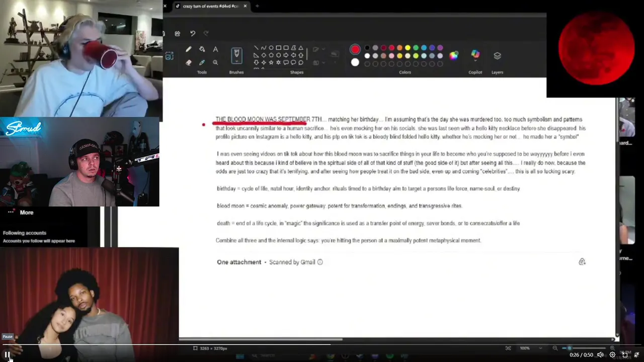Pick the purple color swatch in top row
Viewport: 644px width, 362px height.
(x=440, y=48)
